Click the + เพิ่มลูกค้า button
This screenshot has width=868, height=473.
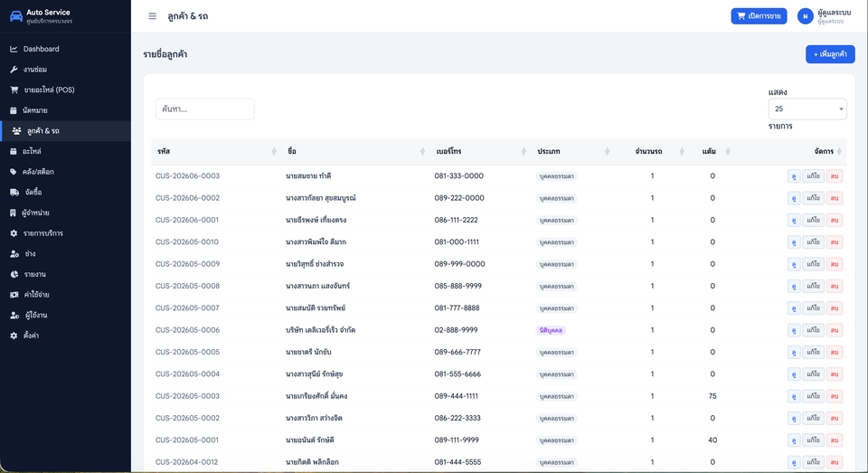(x=830, y=54)
